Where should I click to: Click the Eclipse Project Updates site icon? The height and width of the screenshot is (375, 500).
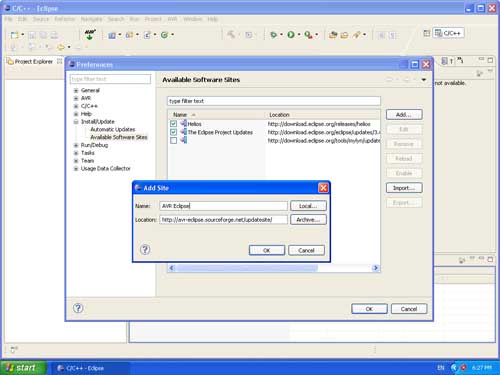pos(183,132)
